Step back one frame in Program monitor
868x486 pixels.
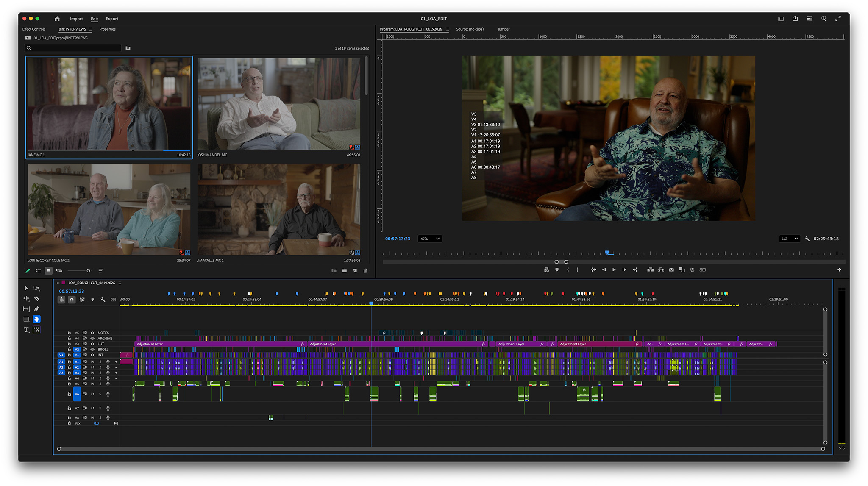(604, 270)
